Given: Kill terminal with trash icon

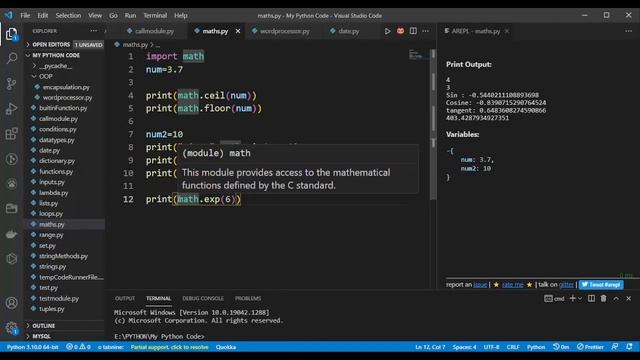Looking at the screenshot, I should 603,298.
